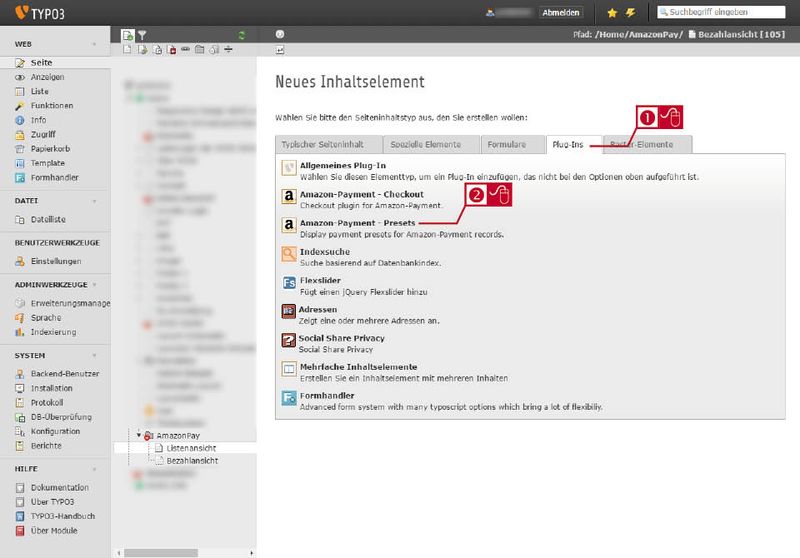Viewport: 800px width, 558px height.
Task: Choose the Amazon-Payment Checkout plug-in icon
Action: point(289,196)
